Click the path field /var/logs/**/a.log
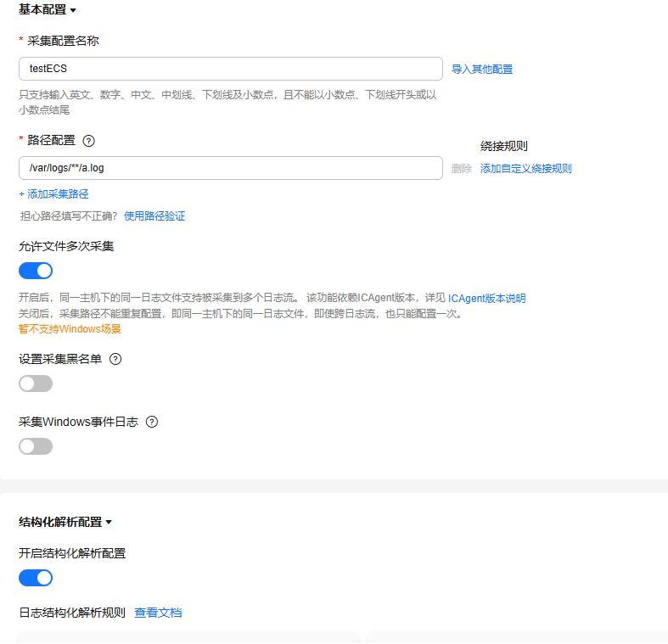This screenshot has width=668, height=644. [x=231, y=168]
